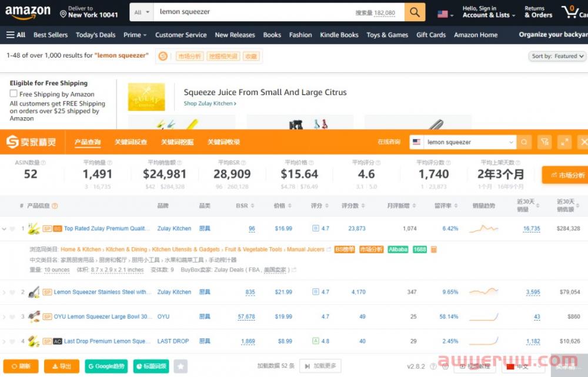This screenshot has height=377, width=588.
Task: Click the 挖掘相关词 button near results count
Action: point(223,56)
